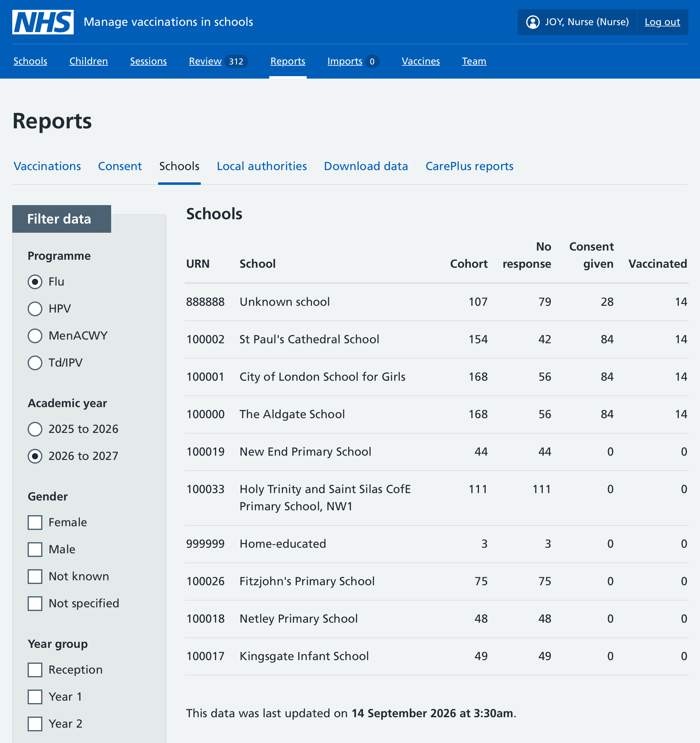This screenshot has height=743, width=700.
Task: Select academic year 2025 to 2026
Action: [x=35, y=429]
